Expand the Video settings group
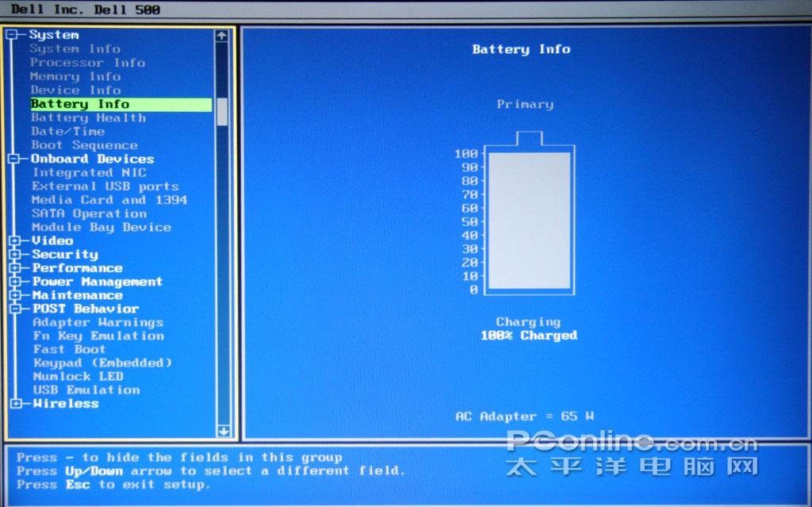Image resolution: width=812 pixels, height=507 pixels. (14, 240)
